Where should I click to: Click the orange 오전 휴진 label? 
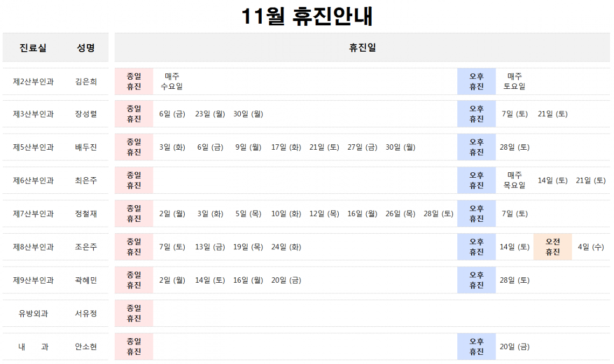click(553, 247)
